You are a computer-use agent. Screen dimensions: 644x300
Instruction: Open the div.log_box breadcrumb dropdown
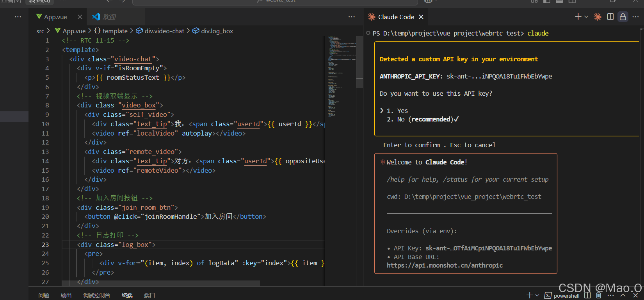pos(213,31)
